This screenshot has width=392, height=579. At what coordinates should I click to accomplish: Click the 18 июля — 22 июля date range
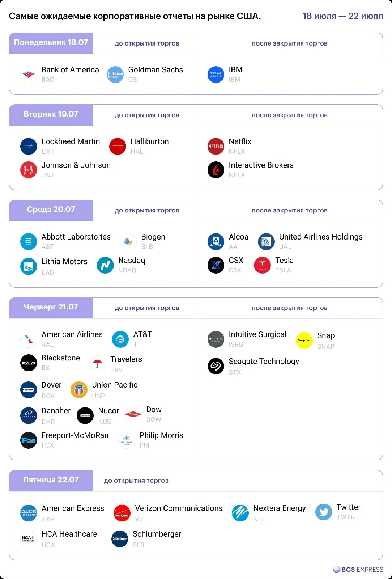342,16
